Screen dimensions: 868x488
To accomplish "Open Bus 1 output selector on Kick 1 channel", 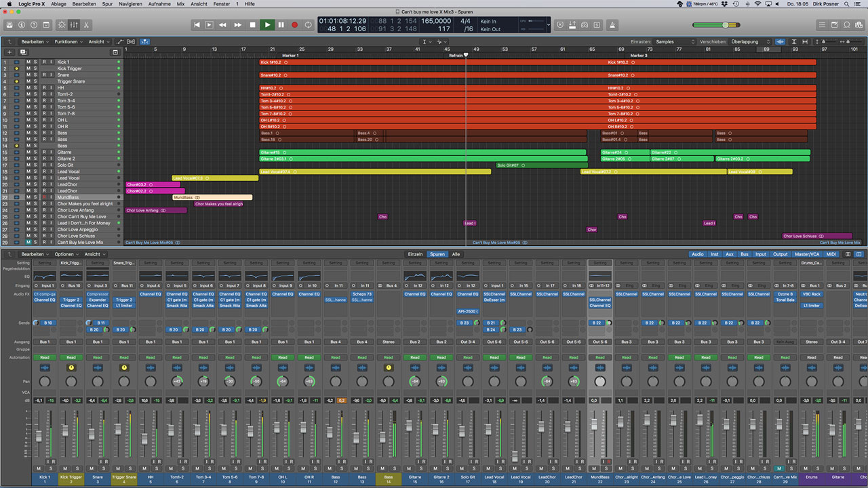I will pos(44,342).
